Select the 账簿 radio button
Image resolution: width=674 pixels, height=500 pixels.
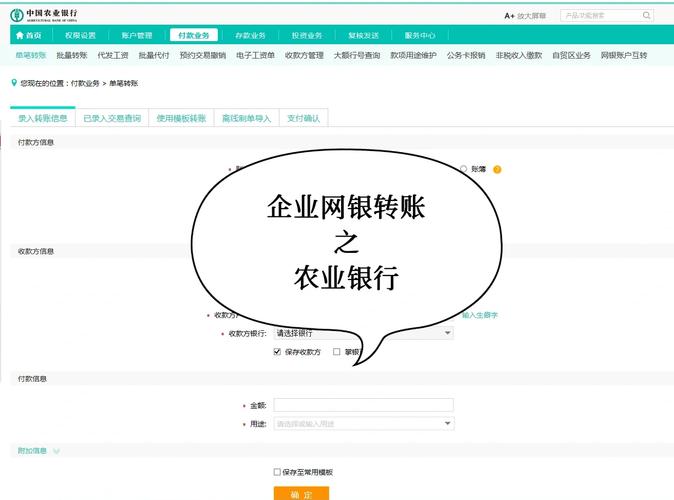(463, 169)
